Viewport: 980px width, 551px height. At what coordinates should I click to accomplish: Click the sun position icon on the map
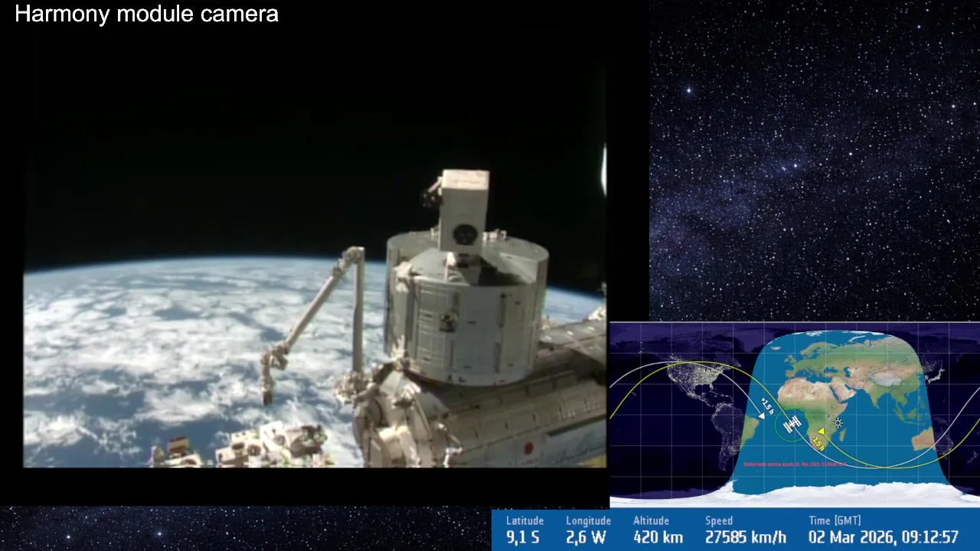pos(838,422)
